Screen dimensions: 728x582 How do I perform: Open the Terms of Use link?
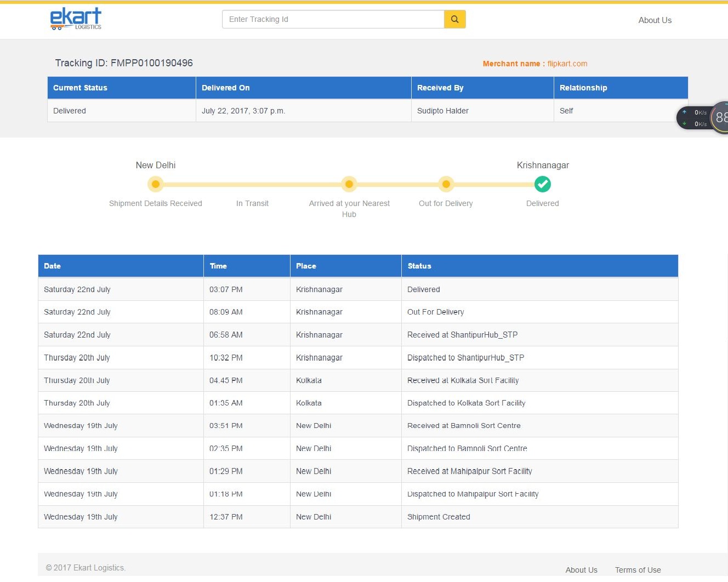pyautogui.click(x=638, y=570)
